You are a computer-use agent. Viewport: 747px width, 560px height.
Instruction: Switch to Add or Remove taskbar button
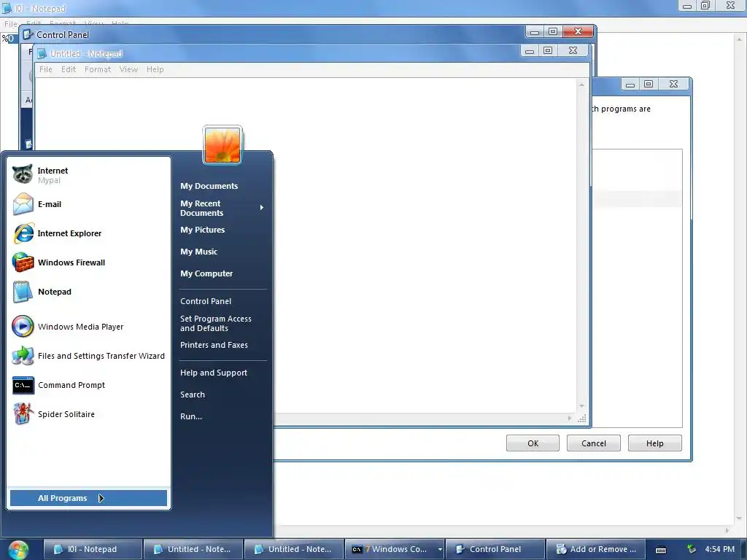595,549
